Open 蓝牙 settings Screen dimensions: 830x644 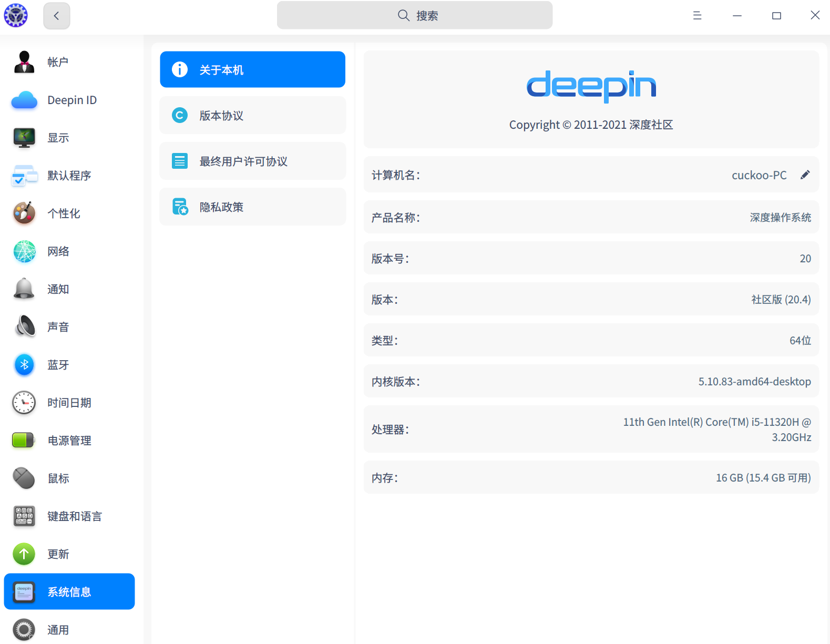pyautogui.click(x=69, y=365)
